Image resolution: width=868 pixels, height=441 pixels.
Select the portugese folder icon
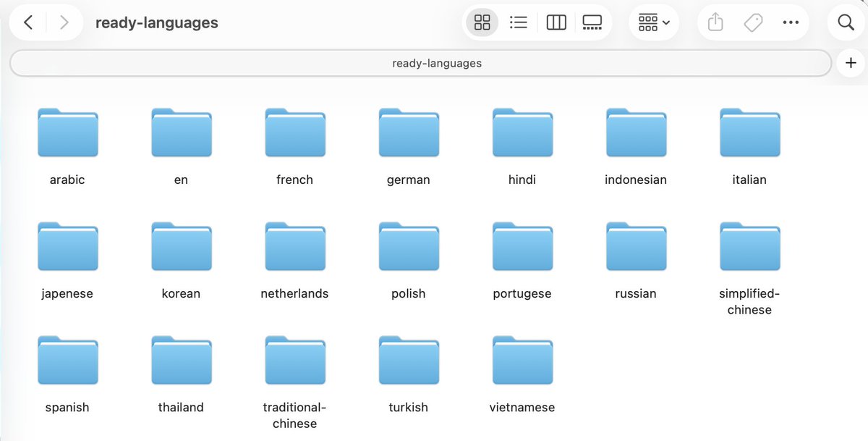(x=522, y=246)
